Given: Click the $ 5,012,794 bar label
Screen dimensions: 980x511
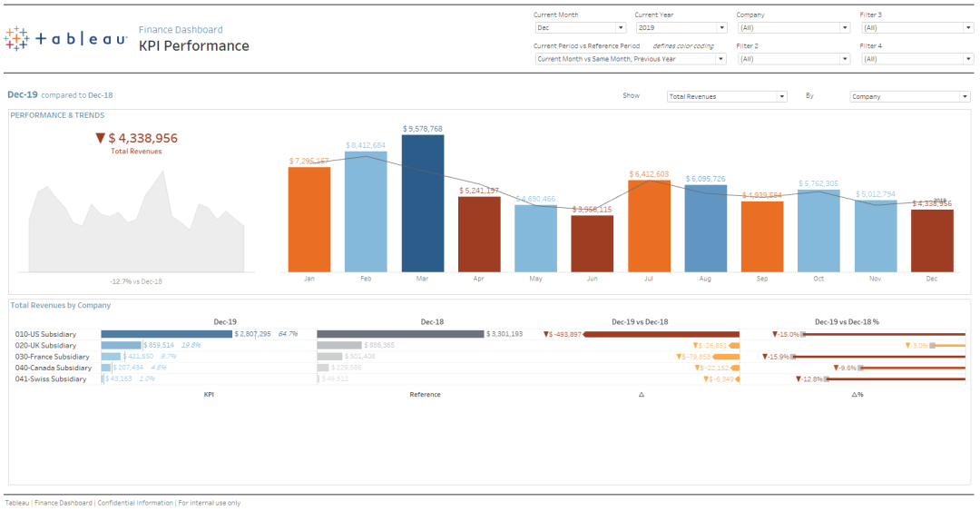Looking at the screenshot, I should tap(875, 194).
